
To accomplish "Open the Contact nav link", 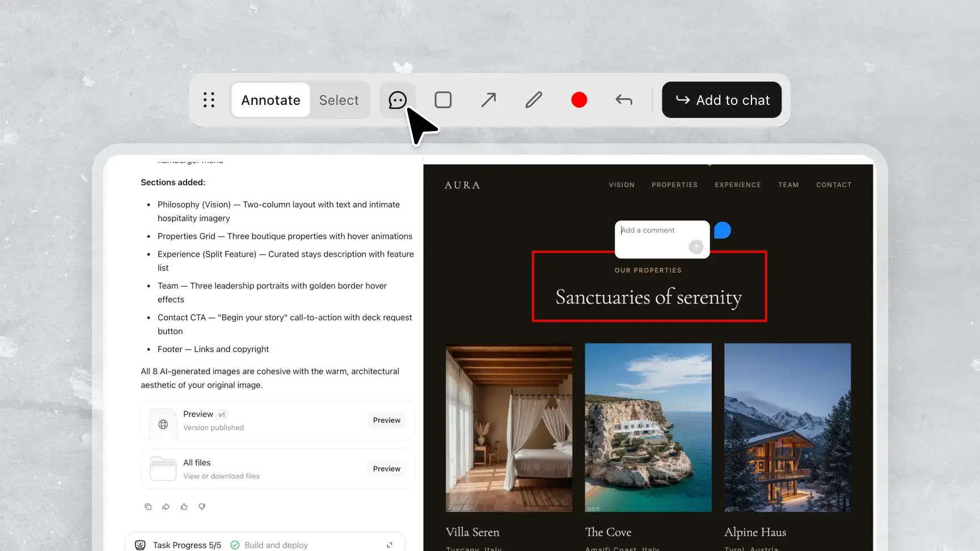I will click(834, 185).
